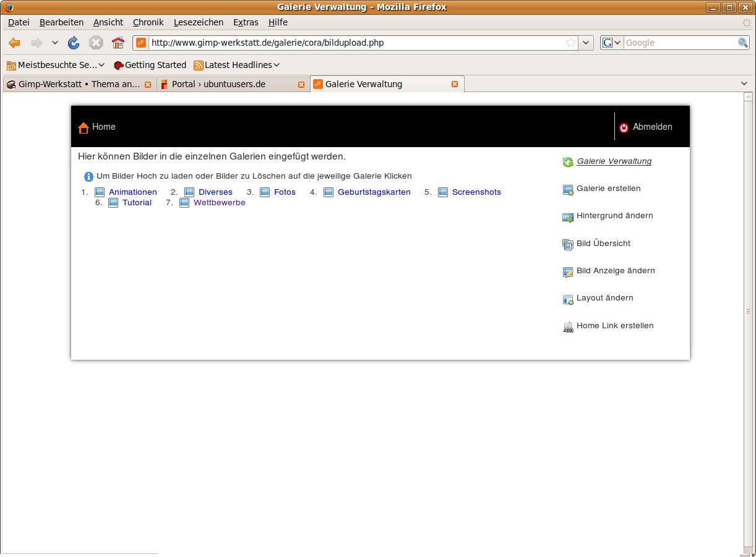Viewport: 756px width, 557px height.
Task: Click the Tutorial gallery icon
Action: point(113,203)
